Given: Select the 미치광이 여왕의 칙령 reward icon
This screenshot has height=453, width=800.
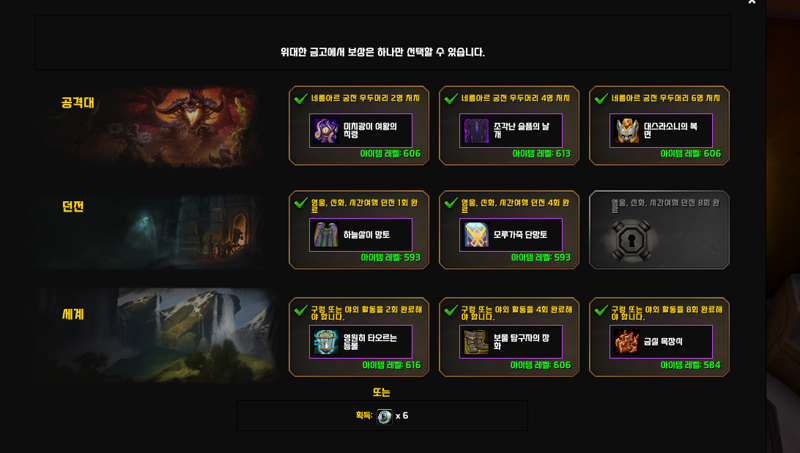Looking at the screenshot, I should point(326,131).
